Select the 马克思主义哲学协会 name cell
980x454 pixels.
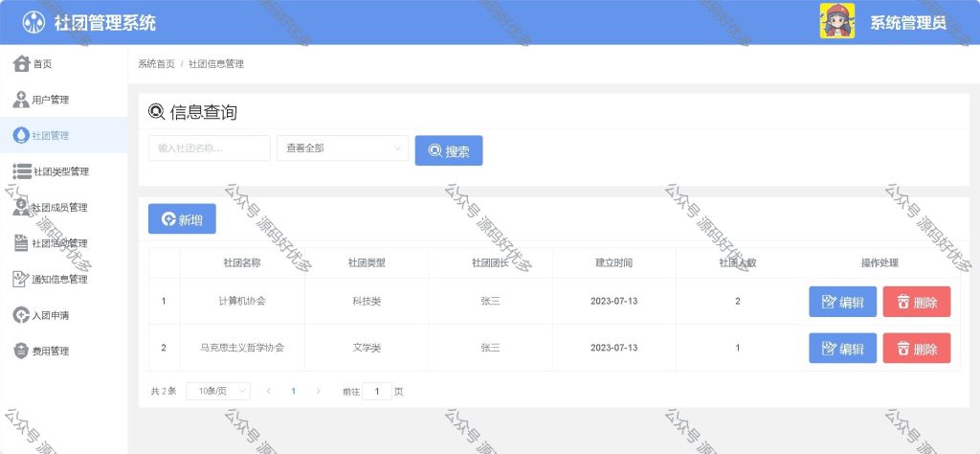tap(242, 348)
